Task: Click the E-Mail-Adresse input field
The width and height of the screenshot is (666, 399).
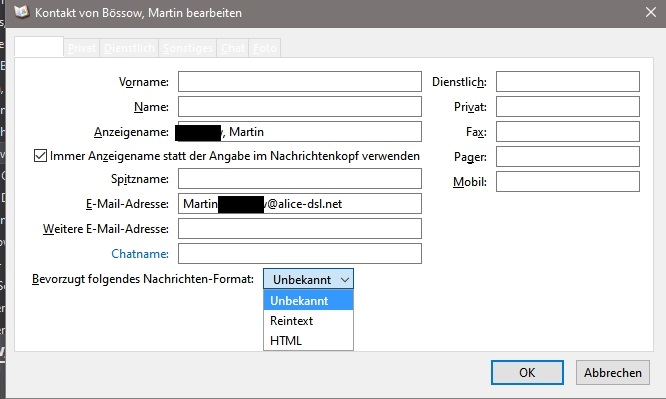Action: coord(299,204)
